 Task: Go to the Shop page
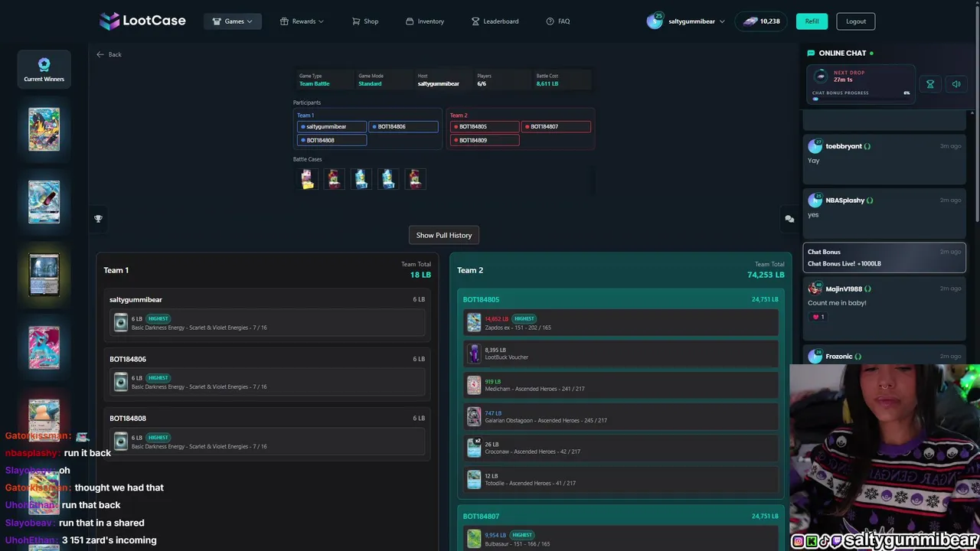(365, 21)
